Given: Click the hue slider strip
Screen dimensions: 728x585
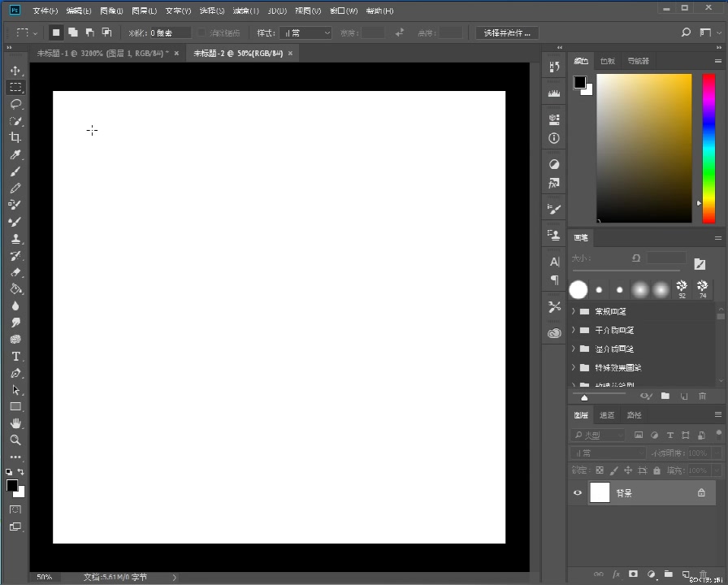Looking at the screenshot, I should (x=708, y=149).
